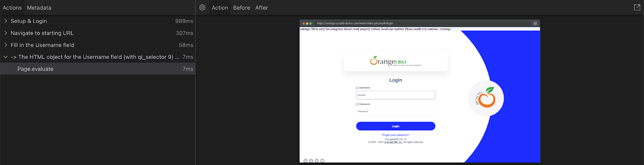Image resolution: width=644 pixels, height=165 pixels.
Task: Focus the Password input field
Action: coord(396,111)
